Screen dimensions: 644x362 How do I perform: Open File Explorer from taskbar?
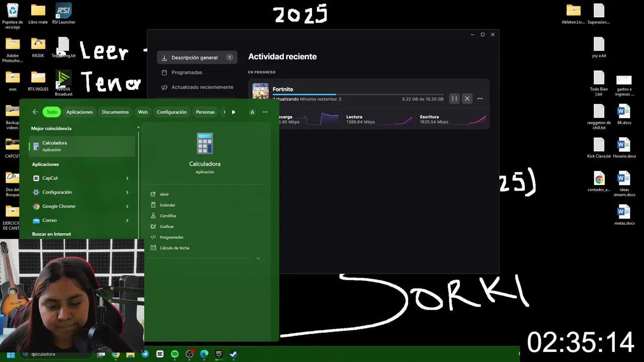tap(130, 354)
